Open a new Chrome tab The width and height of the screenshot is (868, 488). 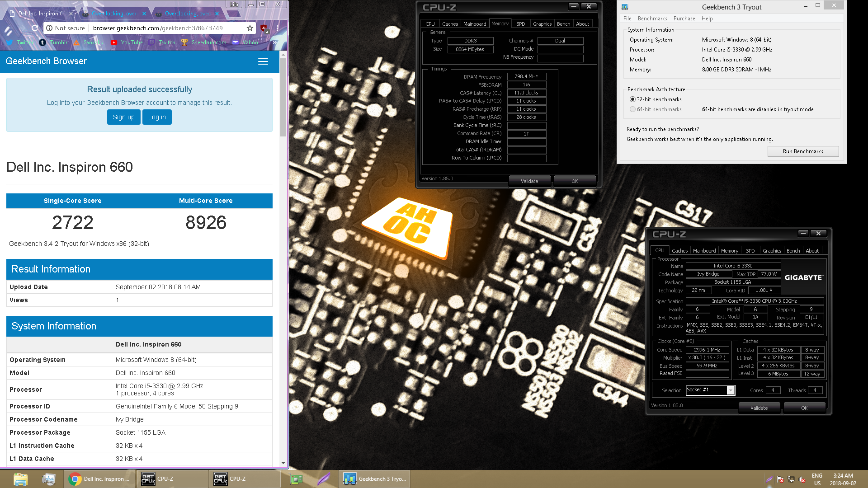pyautogui.click(x=233, y=14)
